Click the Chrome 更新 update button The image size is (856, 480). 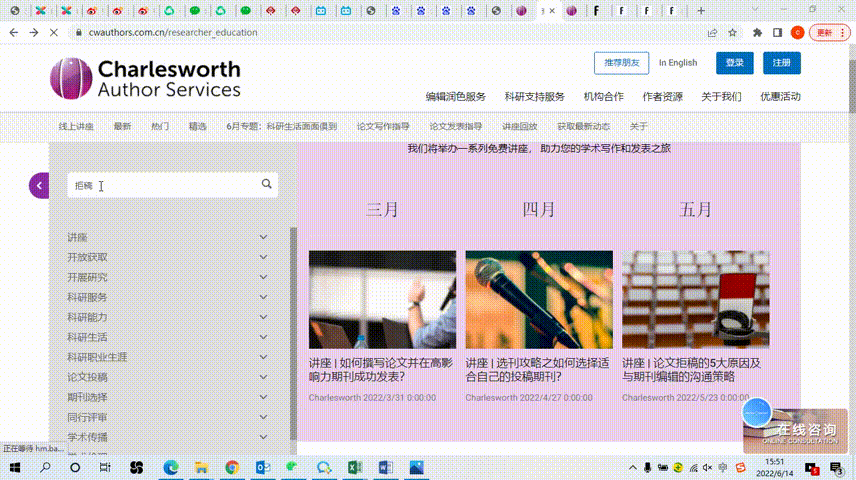coord(830,33)
